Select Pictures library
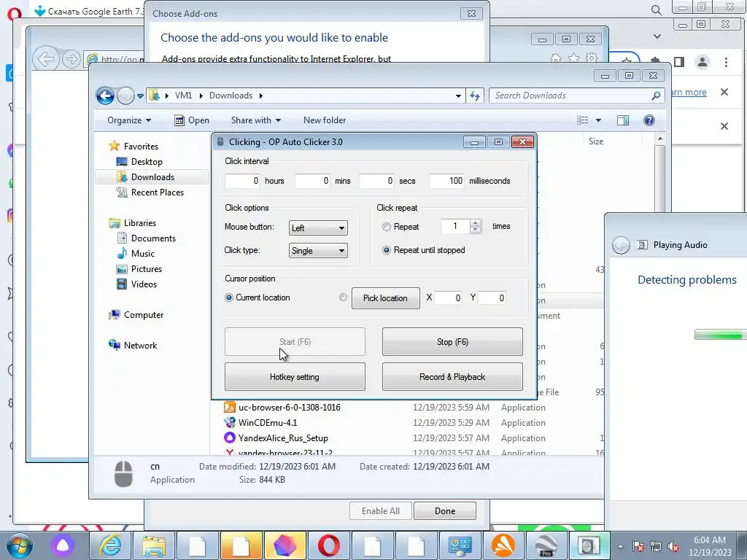Image resolution: width=747 pixels, height=560 pixels. [146, 268]
